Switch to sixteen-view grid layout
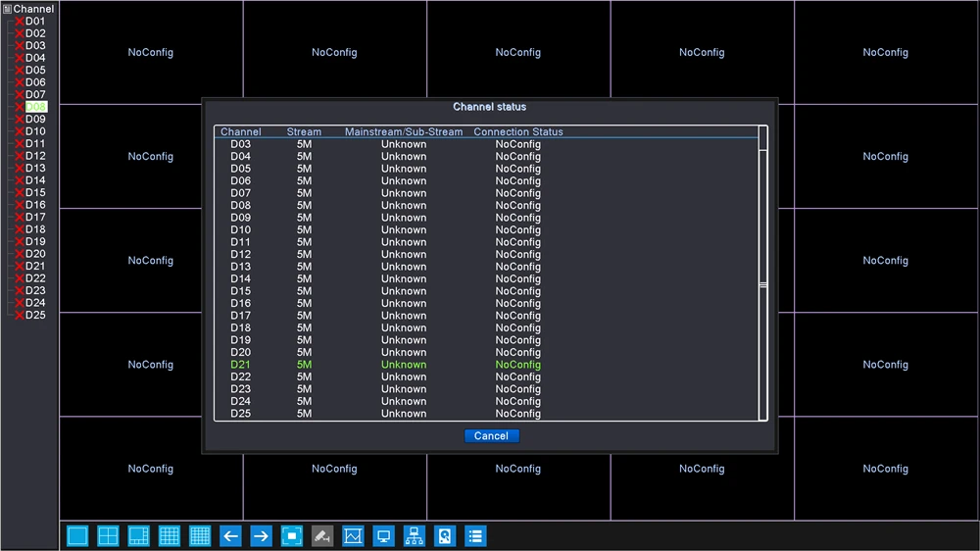The image size is (980, 551). pyautogui.click(x=170, y=536)
